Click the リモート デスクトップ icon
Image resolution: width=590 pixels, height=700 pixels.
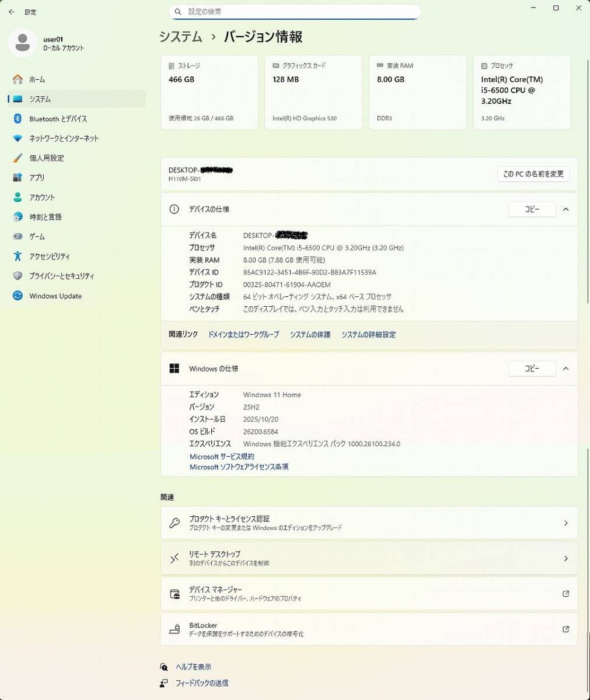point(174,559)
